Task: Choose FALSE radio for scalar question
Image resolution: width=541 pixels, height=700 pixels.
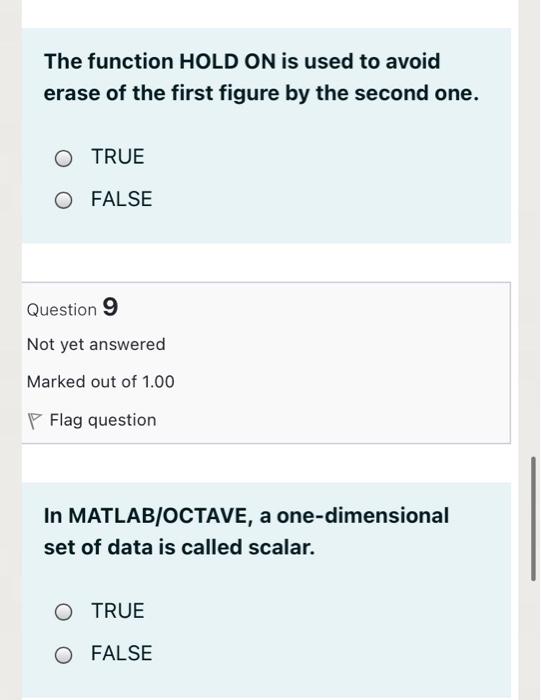Action: tap(63, 655)
